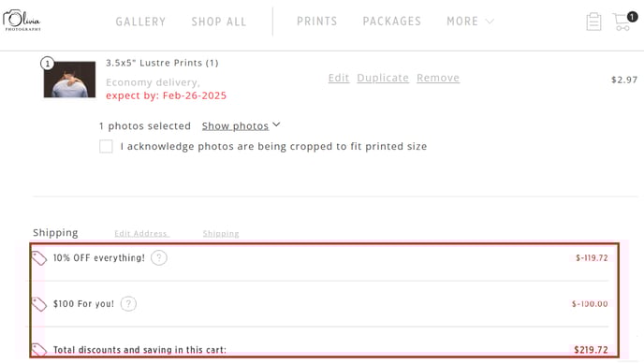Screen dimensions: 644x364
Task: Duplicate the Lustre Prints item
Action: tap(383, 78)
